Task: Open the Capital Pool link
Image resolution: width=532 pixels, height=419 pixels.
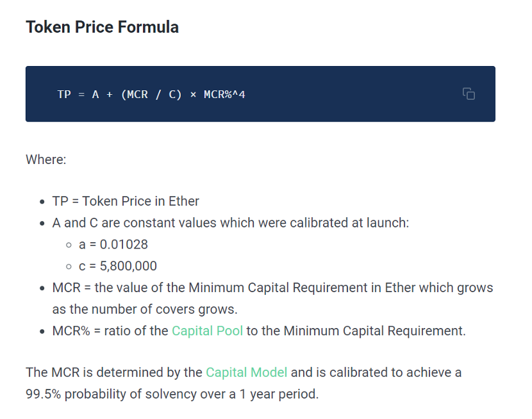Action: [207, 331]
